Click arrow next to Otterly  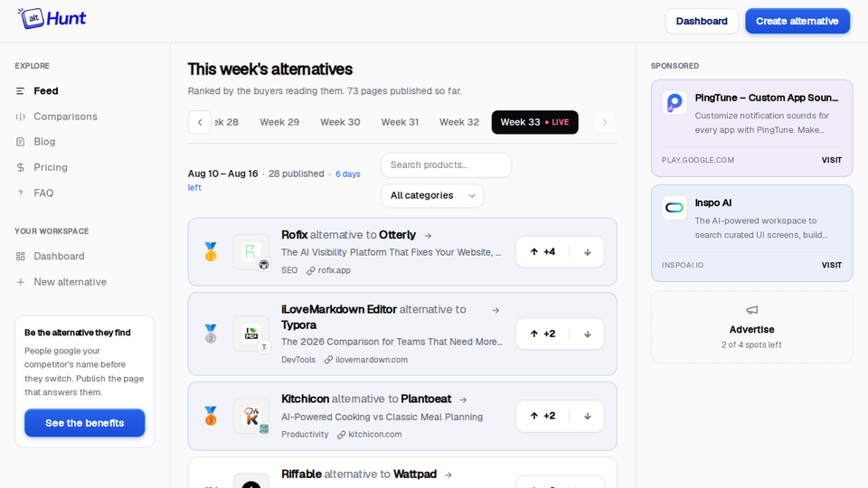click(428, 236)
